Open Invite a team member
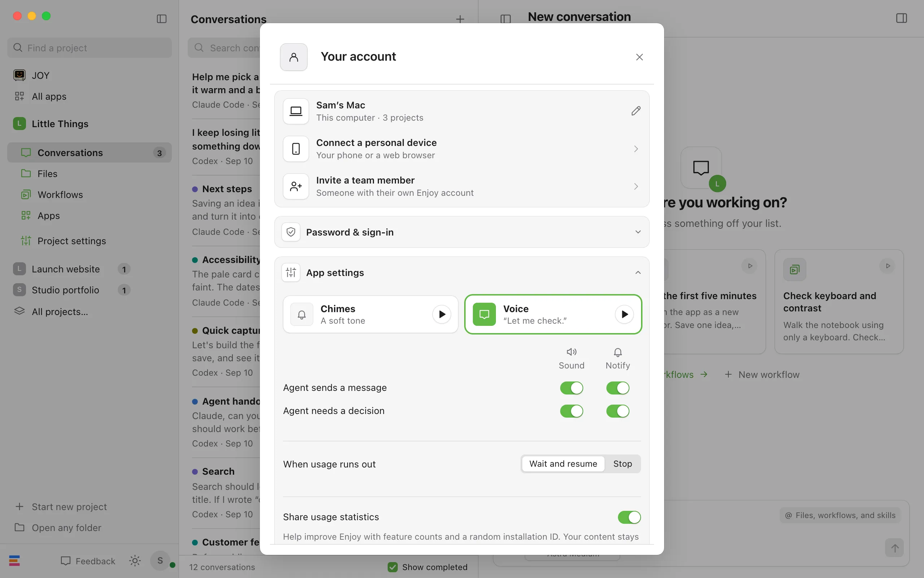Screen dimensions: 924x578 462,186
